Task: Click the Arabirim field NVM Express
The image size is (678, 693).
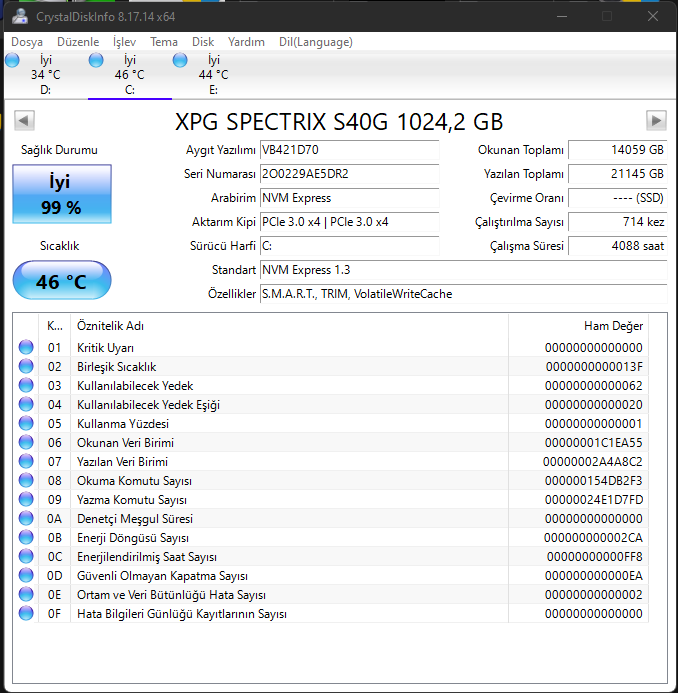Action: point(350,198)
